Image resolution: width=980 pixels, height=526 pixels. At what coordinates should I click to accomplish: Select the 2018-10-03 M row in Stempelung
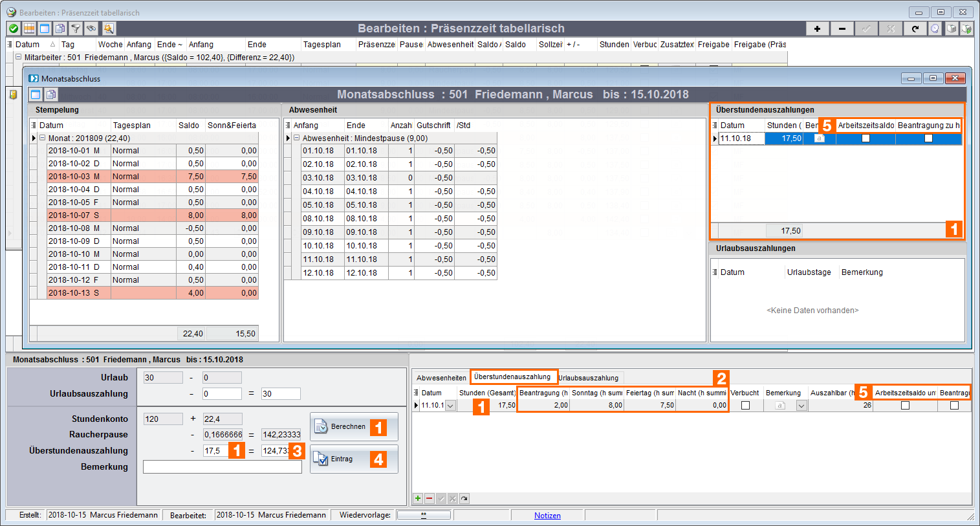click(153, 177)
